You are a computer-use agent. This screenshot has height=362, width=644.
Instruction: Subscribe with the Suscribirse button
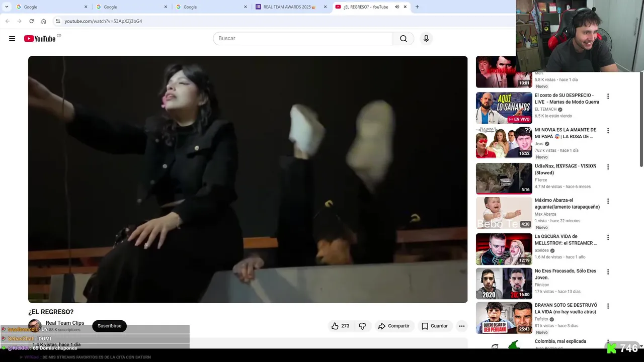(x=109, y=326)
